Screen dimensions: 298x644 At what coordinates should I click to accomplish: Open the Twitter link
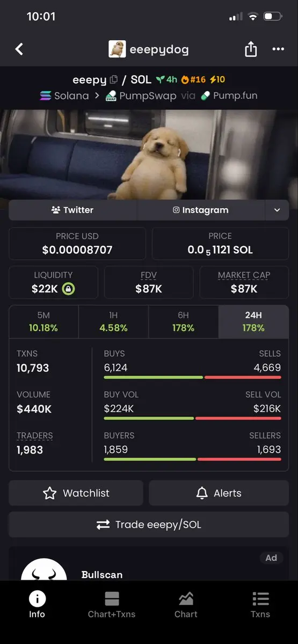[72, 210]
